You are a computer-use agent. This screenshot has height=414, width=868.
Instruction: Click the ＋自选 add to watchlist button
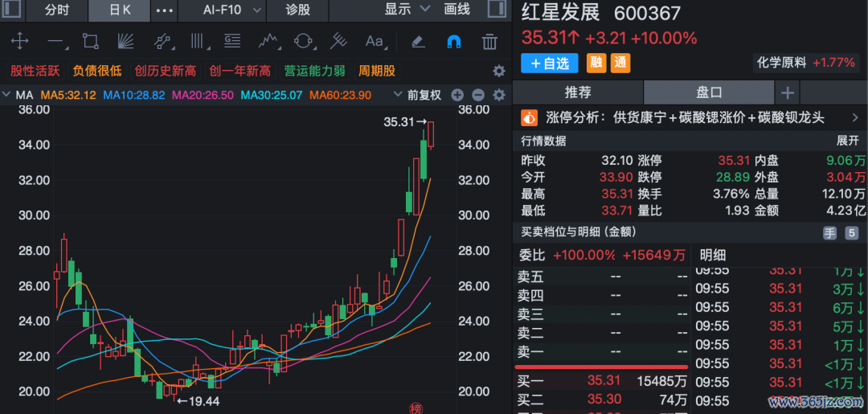[549, 63]
